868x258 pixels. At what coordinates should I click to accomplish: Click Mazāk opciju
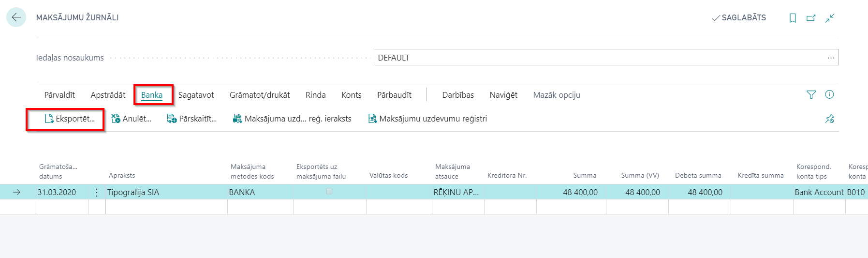(557, 95)
